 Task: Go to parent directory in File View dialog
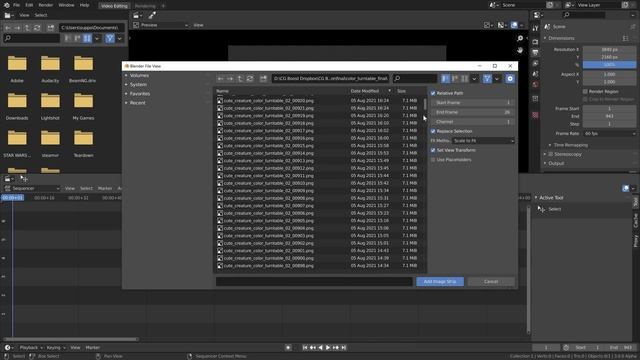240,78
